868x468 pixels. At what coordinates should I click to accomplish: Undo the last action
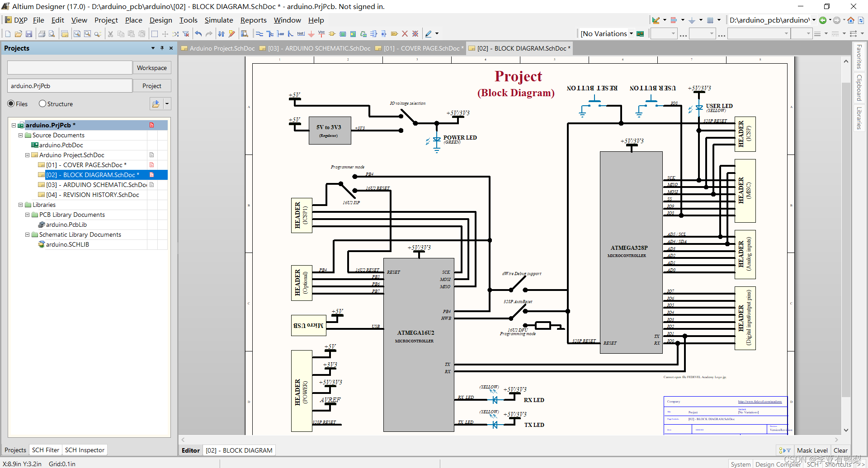point(198,34)
